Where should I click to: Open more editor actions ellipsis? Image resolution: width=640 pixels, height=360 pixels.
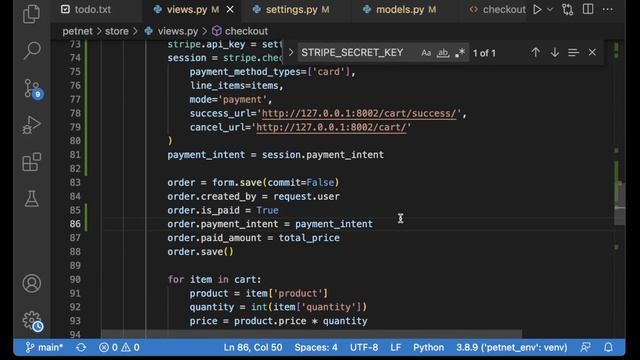pos(608,9)
